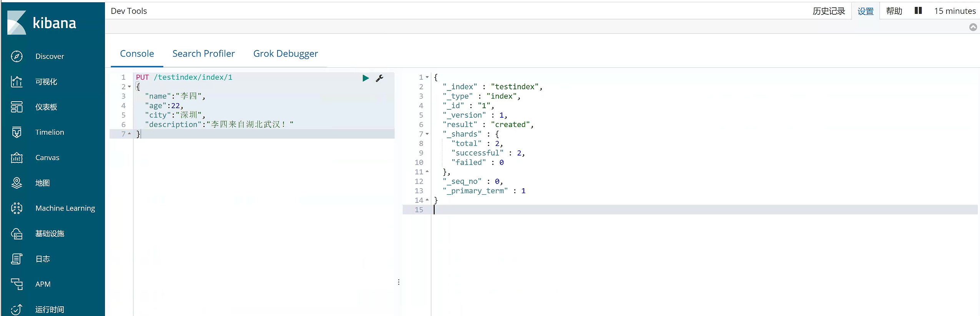
Task: Open the APM icon in sidebar
Action: pos(17,284)
